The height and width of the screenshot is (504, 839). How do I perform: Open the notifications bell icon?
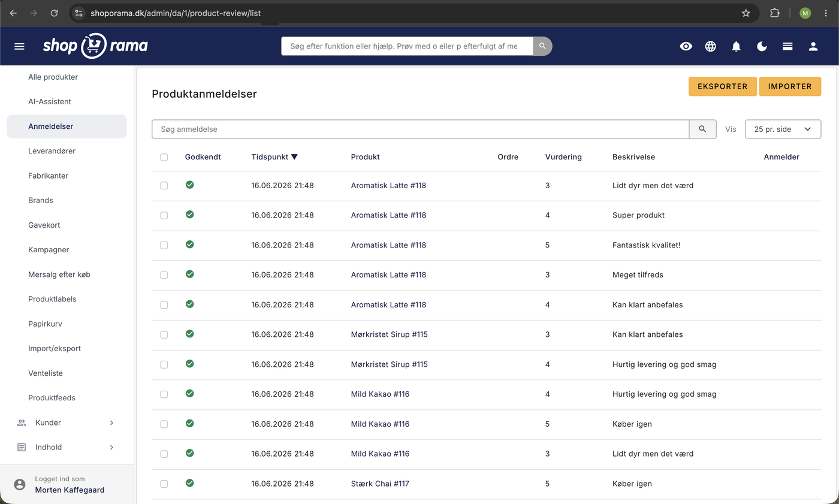click(737, 46)
